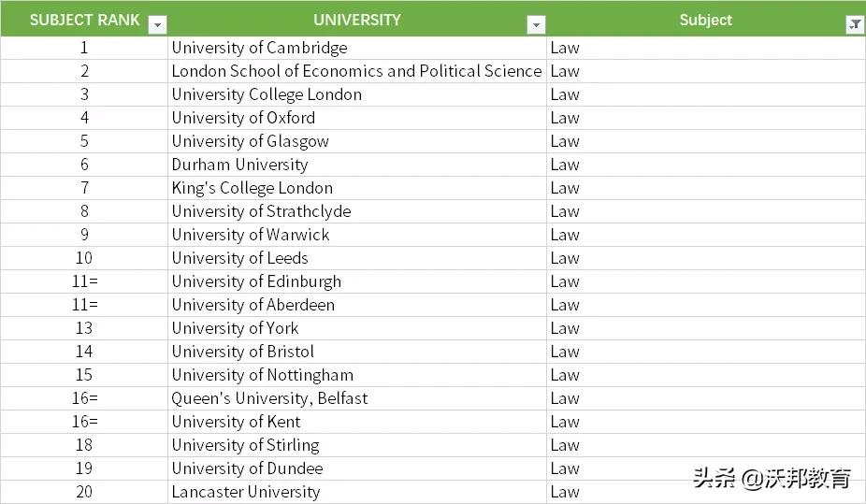Open the SUBJECT RANK filter dropdown
The width and height of the screenshot is (866, 504).
point(157,25)
